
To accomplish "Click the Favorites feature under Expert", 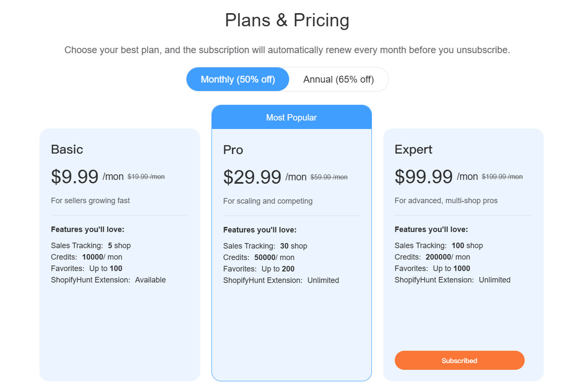I will click(433, 268).
